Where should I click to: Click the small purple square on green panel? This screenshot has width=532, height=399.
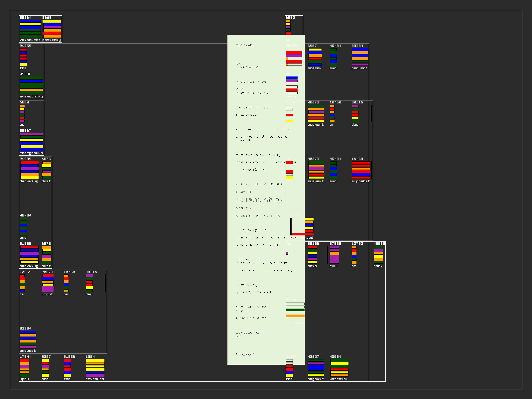point(287,253)
